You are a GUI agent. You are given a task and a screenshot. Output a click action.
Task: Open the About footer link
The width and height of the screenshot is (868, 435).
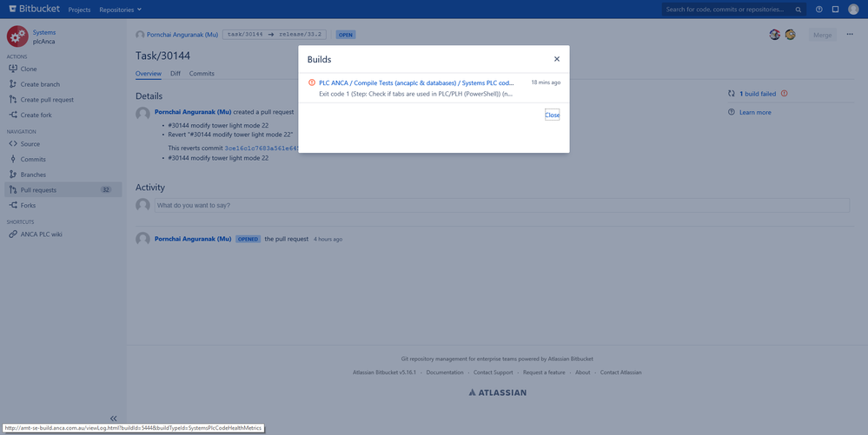[x=582, y=372]
